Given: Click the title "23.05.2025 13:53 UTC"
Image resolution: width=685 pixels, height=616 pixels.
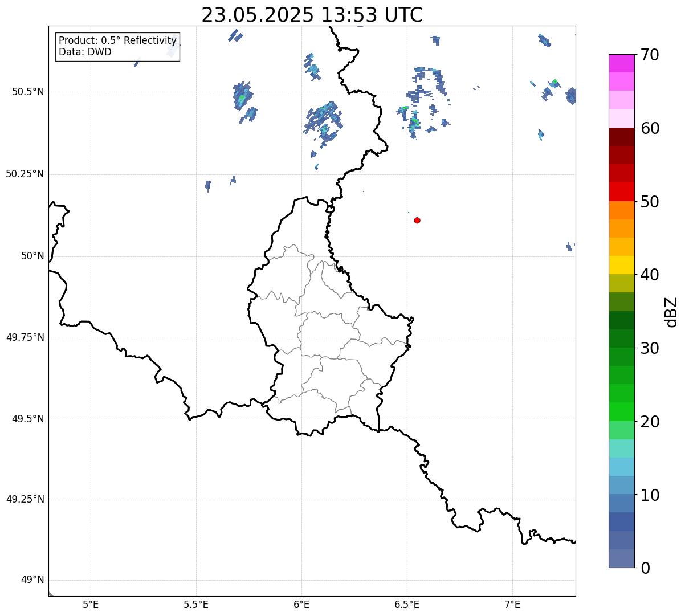Looking at the screenshot, I should (x=312, y=15).
